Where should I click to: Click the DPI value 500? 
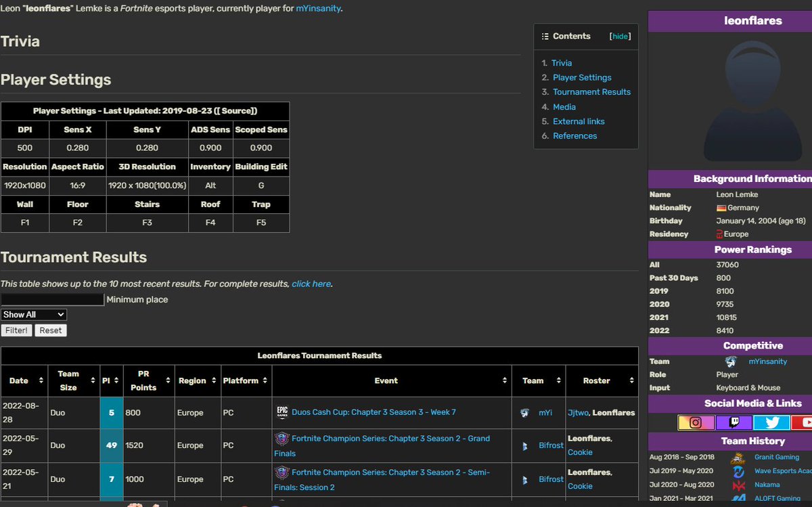[24, 148]
